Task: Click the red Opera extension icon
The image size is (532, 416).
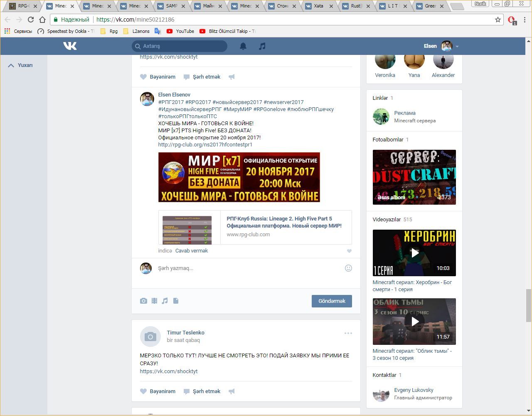Action: tap(512, 20)
